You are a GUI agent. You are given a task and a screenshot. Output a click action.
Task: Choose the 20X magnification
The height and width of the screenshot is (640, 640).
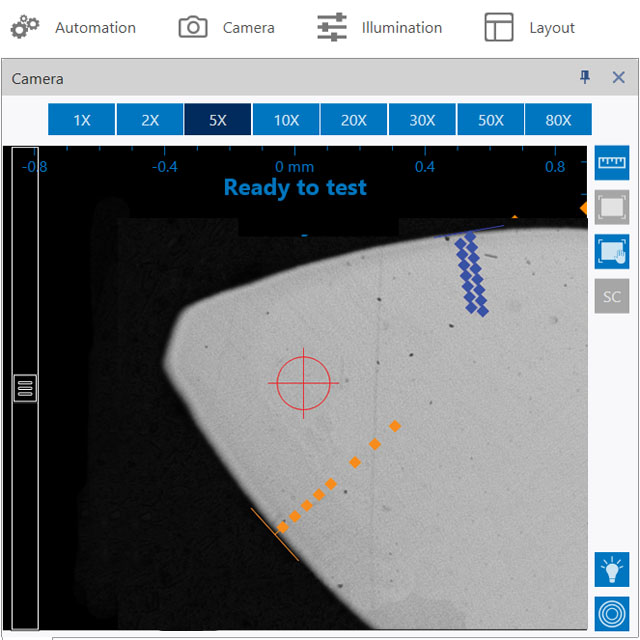tap(354, 120)
